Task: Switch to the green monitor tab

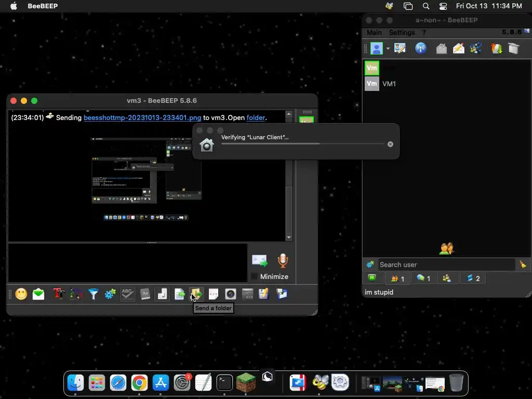Action: 372,278
